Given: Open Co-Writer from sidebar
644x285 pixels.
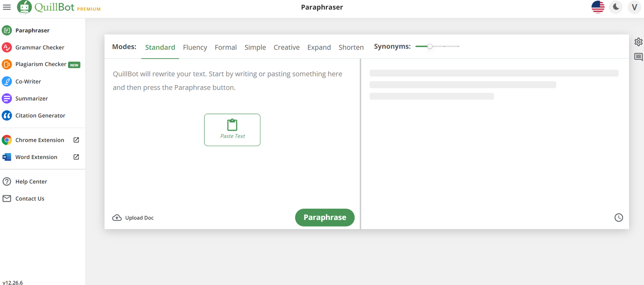Looking at the screenshot, I should (28, 81).
